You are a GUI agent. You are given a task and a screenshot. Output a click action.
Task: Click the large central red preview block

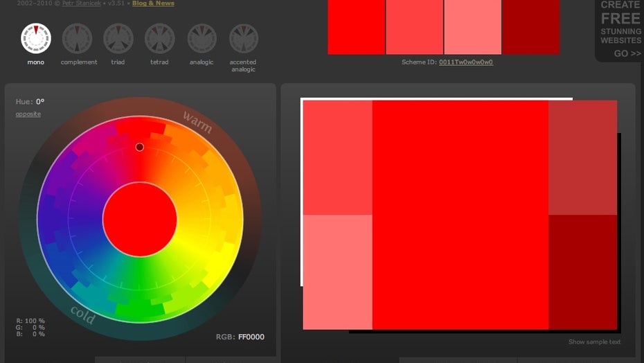(x=460, y=215)
